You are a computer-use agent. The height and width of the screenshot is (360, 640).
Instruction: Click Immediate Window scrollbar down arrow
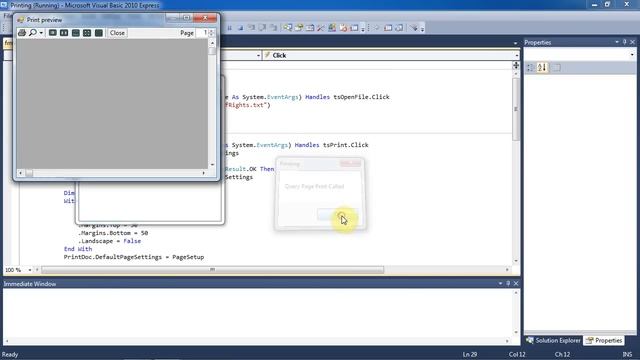coord(516,332)
